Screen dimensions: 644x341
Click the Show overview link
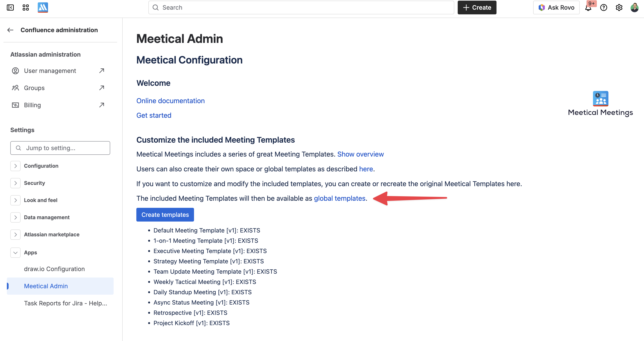click(361, 154)
